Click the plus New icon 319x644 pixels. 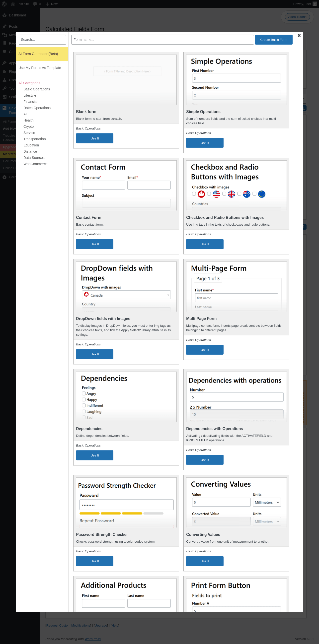(47, 4)
